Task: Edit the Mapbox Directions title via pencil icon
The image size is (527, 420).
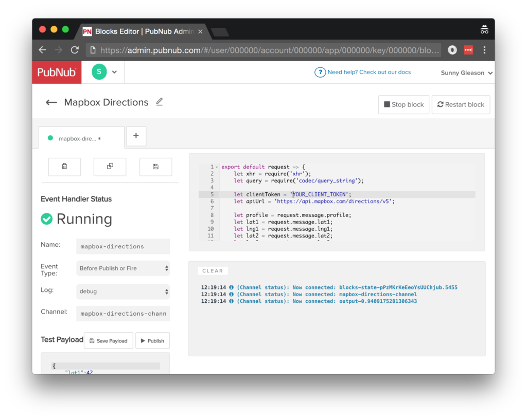Action: click(x=159, y=102)
